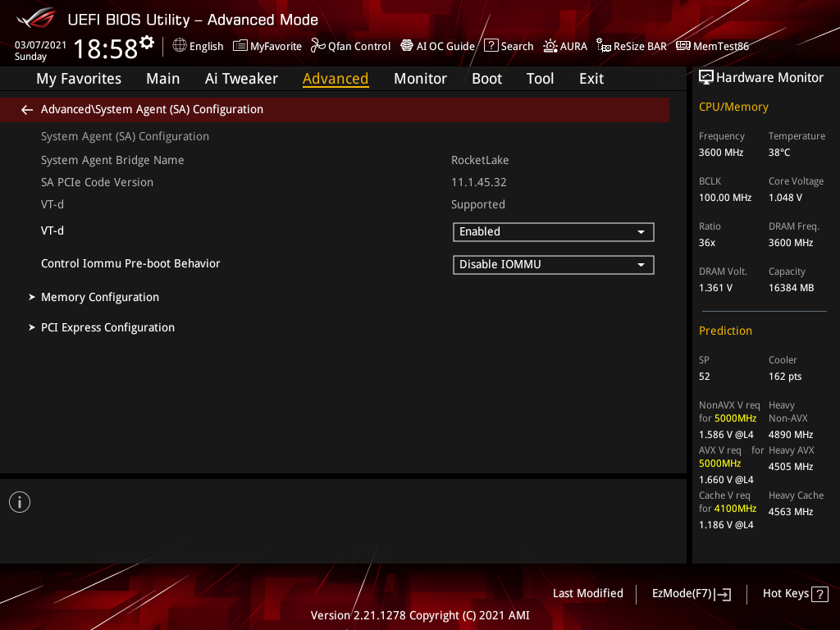This screenshot has width=840, height=630.
Task: Click 36x ratio value
Action: [707, 243]
